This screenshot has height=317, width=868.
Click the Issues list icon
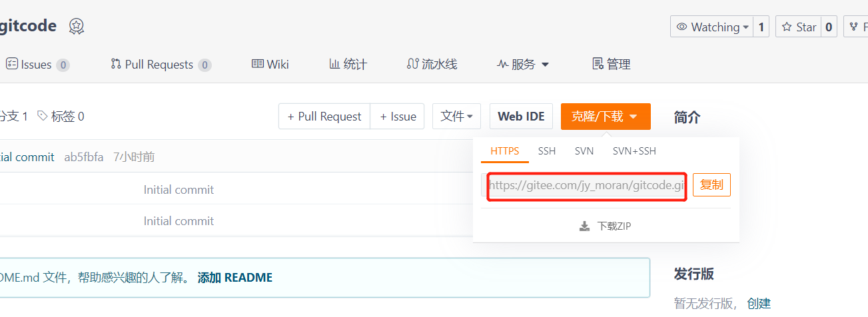12,64
